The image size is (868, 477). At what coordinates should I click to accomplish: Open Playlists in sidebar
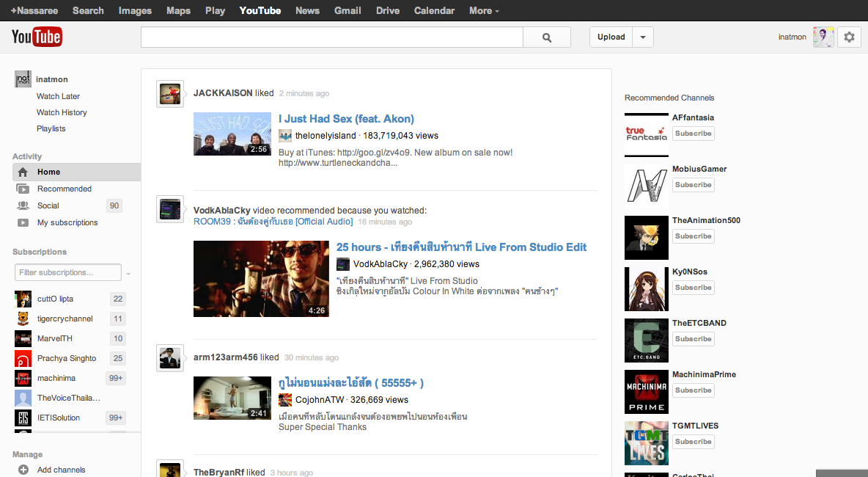point(51,128)
